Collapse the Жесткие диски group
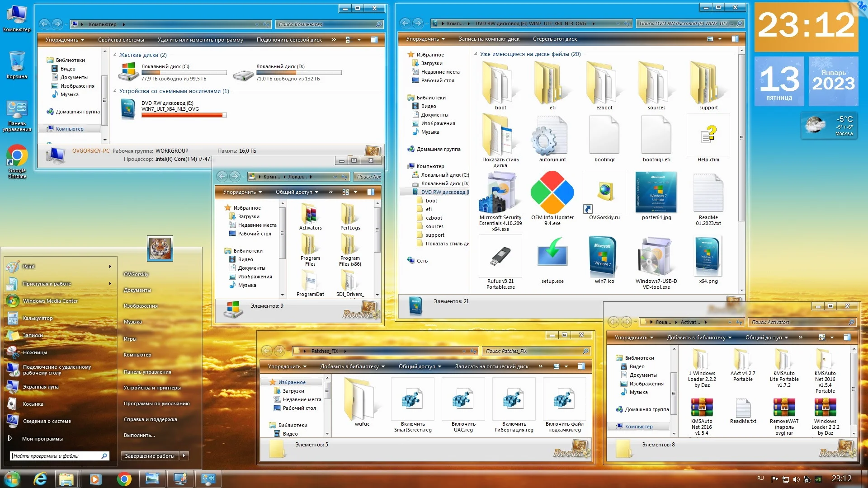The image size is (868, 488). [x=115, y=55]
